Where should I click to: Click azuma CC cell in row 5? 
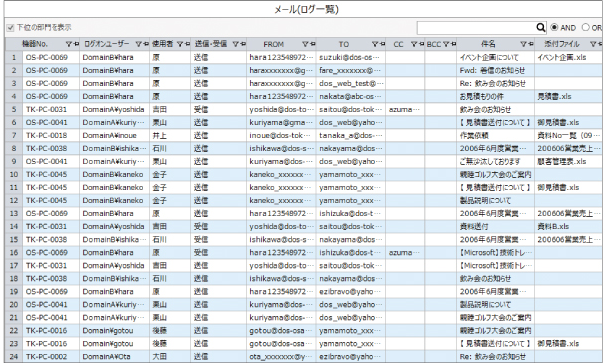pyautogui.click(x=404, y=110)
